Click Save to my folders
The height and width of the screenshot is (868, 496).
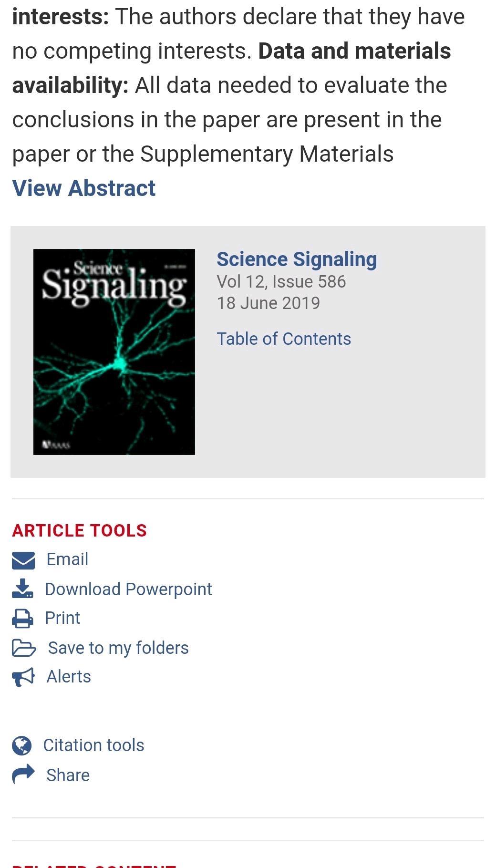tap(118, 648)
